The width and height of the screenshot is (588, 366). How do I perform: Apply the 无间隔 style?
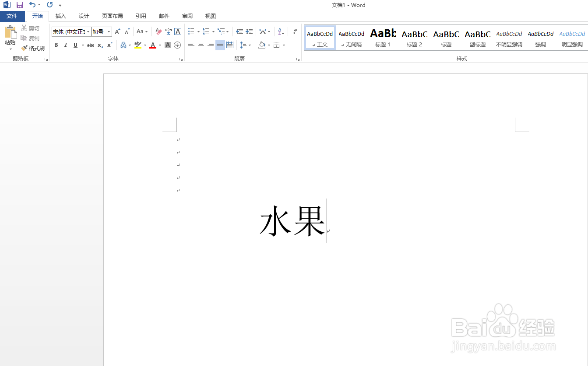(352, 38)
